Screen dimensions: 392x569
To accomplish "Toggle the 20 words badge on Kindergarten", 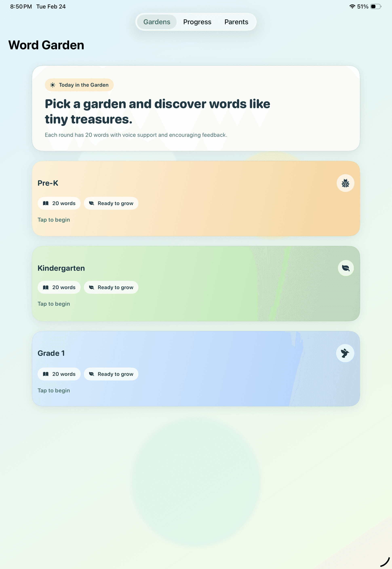I will (x=59, y=287).
